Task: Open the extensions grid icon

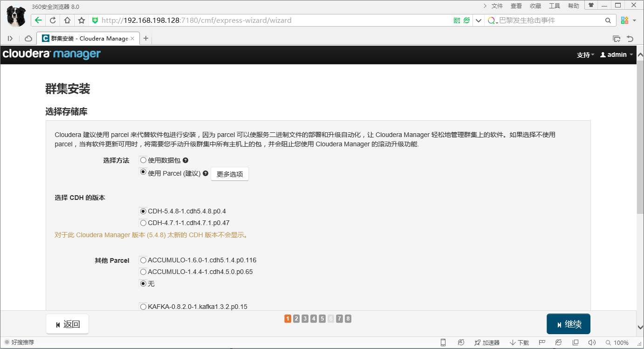Action: click(625, 21)
